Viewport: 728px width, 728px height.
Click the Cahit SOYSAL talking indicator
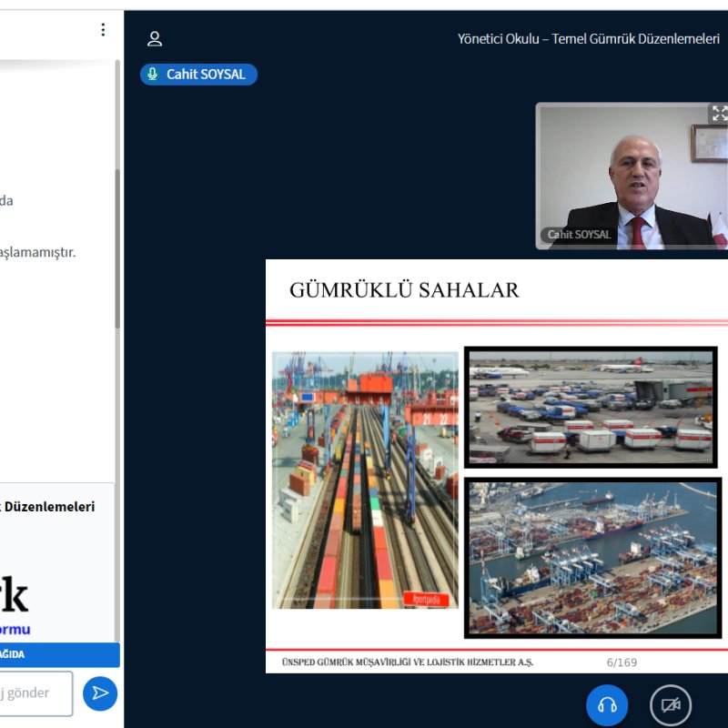[198, 75]
